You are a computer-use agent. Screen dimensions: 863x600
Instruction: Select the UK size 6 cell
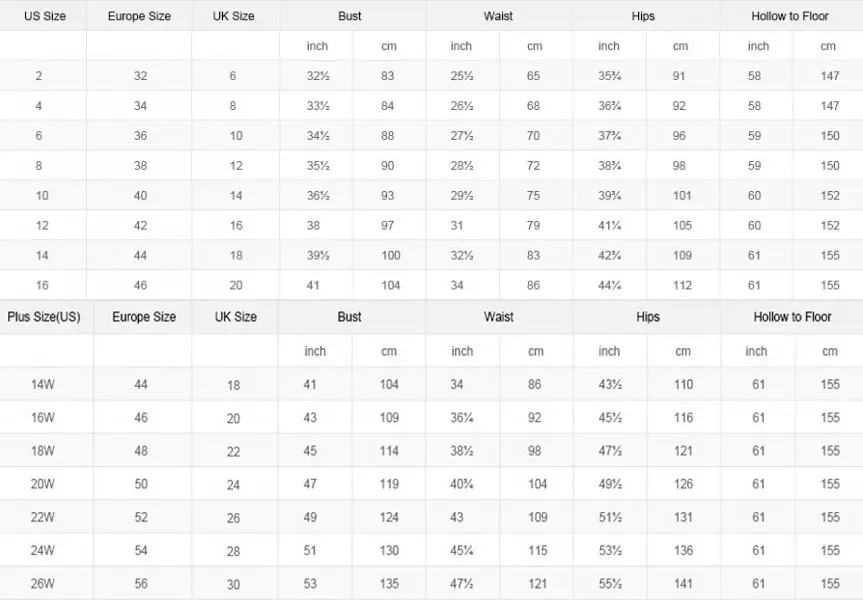pos(233,76)
